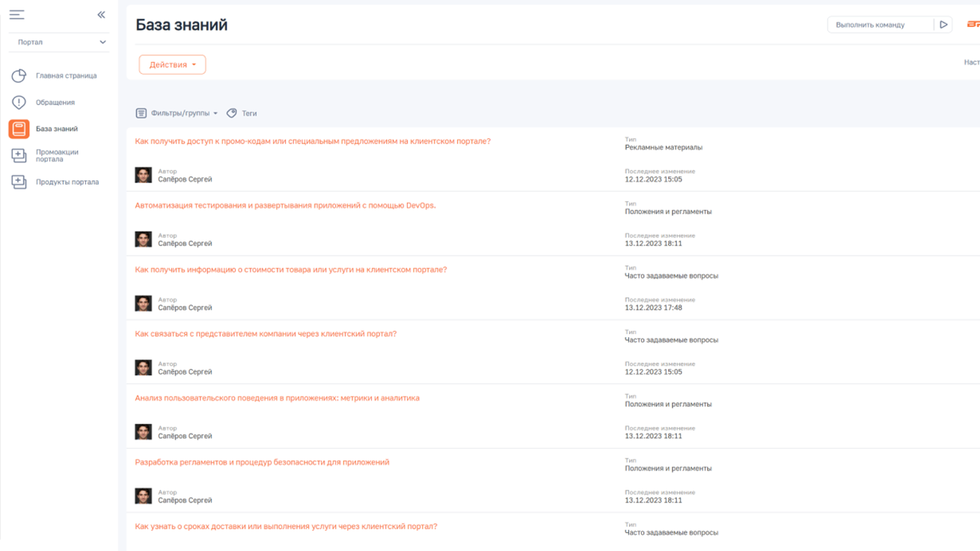Select Обращения in the navigation menu
This screenshot has width=980, height=551.
coord(56,102)
